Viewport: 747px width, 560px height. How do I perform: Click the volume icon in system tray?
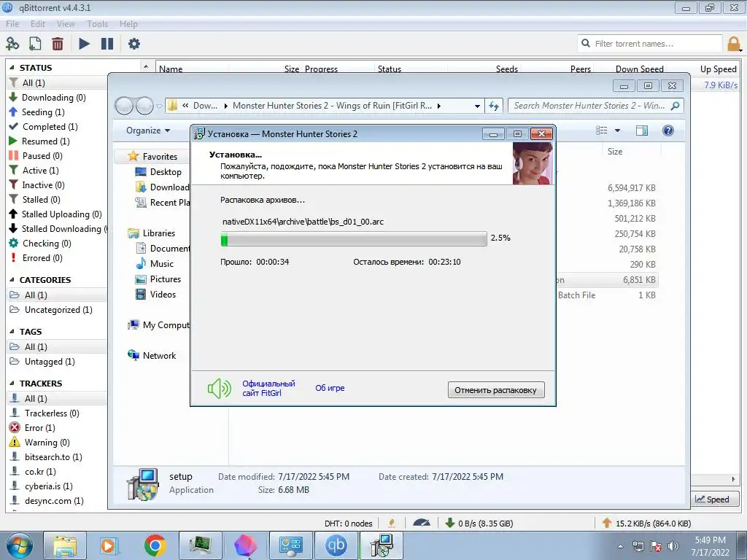click(x=673, y=546)
